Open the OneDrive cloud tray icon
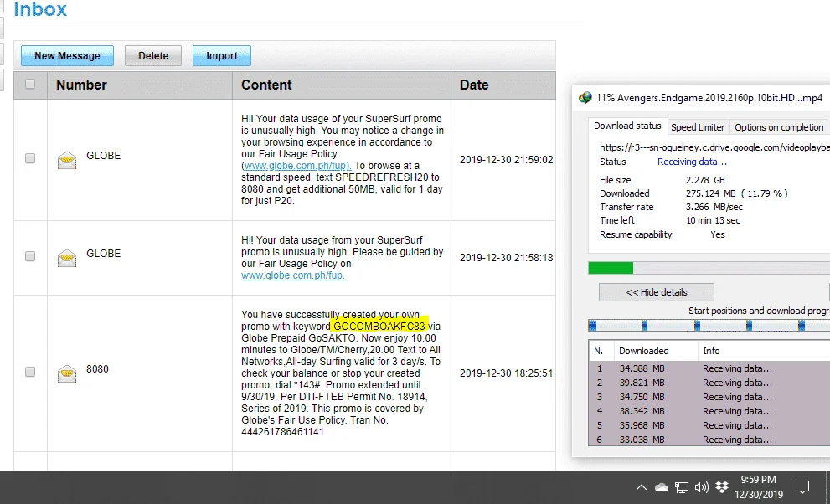 pyautogui.click(x=661, y=487)
